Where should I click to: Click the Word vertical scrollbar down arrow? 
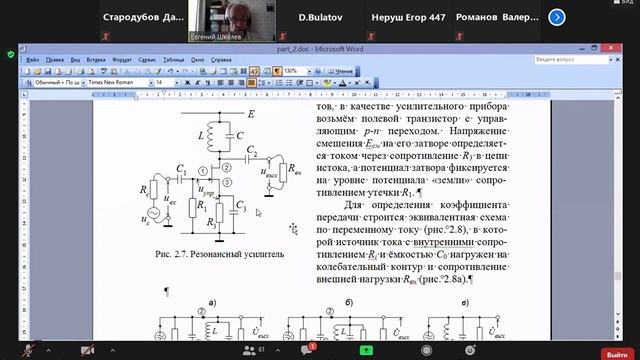(618, 314)
